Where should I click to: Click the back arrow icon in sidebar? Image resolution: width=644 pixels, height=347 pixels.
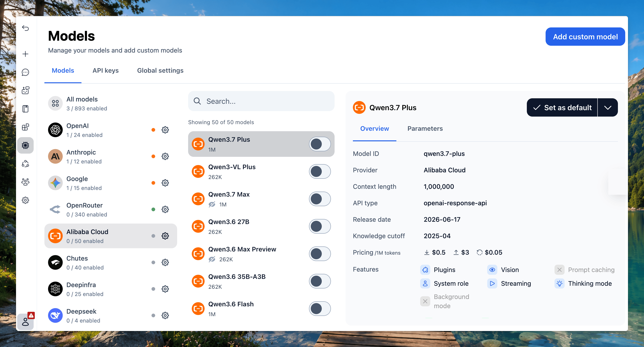(25, 28)
